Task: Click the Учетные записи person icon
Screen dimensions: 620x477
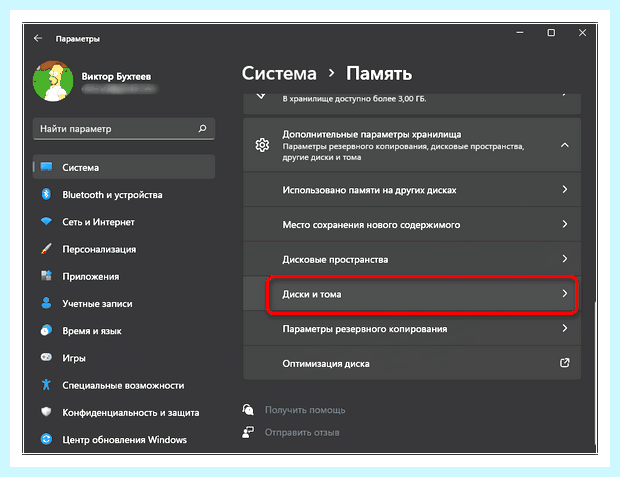Action: [x=46, y=303]
